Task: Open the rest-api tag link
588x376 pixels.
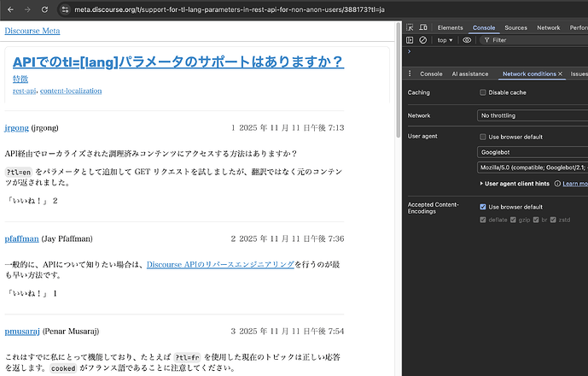Action: pos(25,91)
